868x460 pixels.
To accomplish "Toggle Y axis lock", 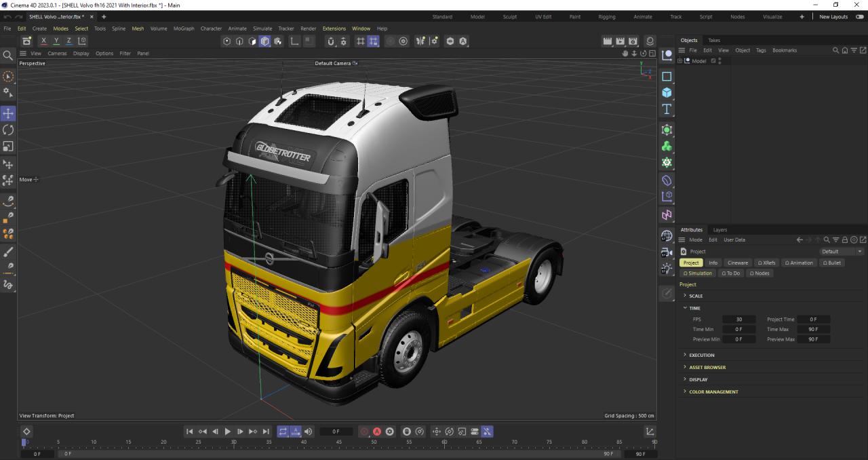I will (56, 41).
